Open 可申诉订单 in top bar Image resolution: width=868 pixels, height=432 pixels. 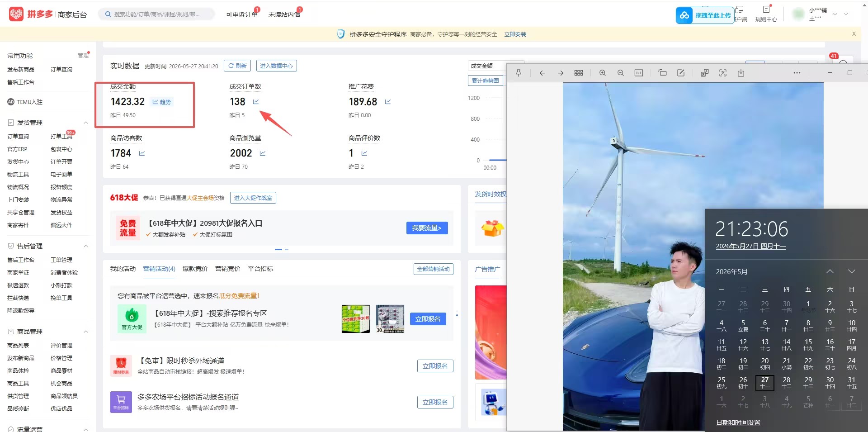coord(242,14)
